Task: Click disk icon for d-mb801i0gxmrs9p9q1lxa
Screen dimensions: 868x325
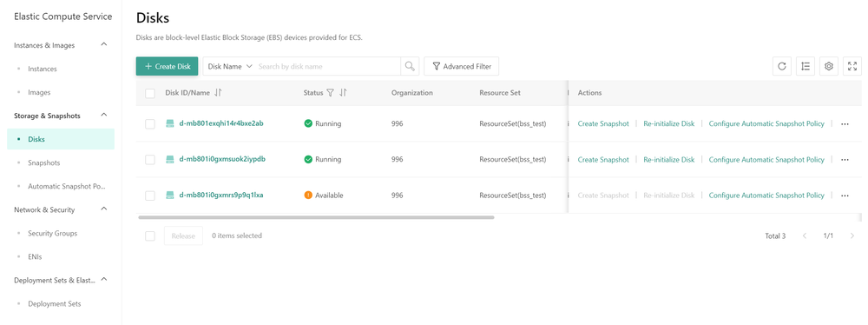Action: [170, 196]
